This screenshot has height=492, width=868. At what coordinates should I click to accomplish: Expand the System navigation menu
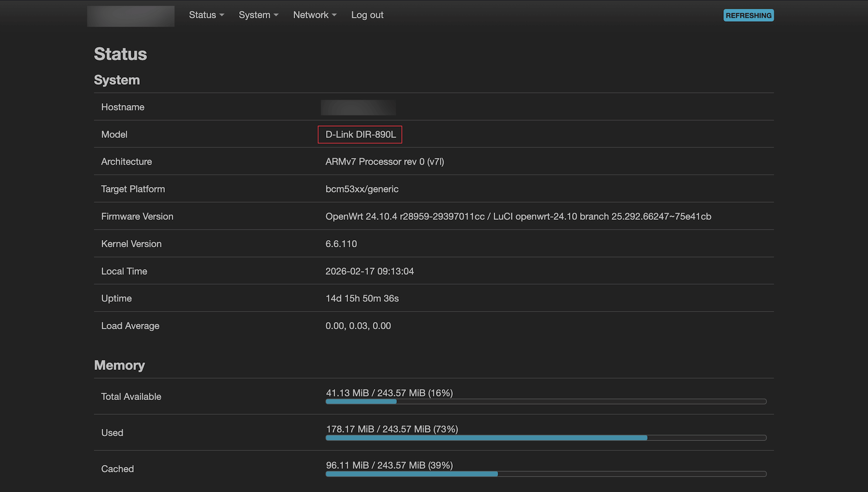[258, 15]
